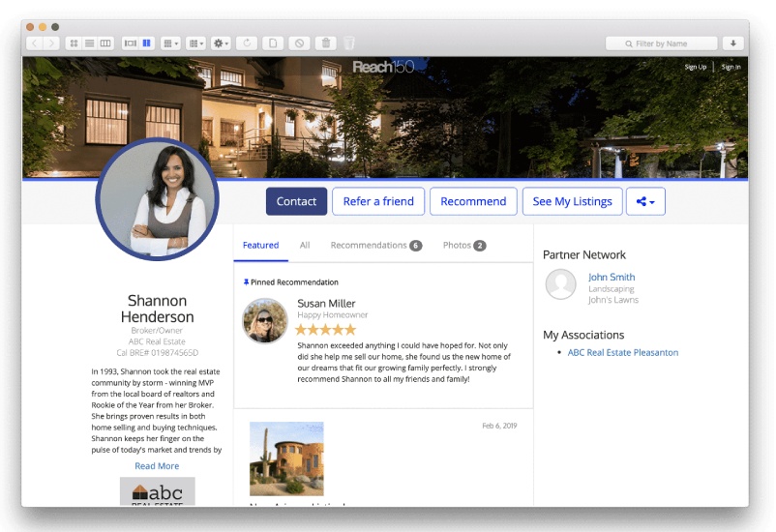Click the new document toolbar icon

[x=274, y=44]
